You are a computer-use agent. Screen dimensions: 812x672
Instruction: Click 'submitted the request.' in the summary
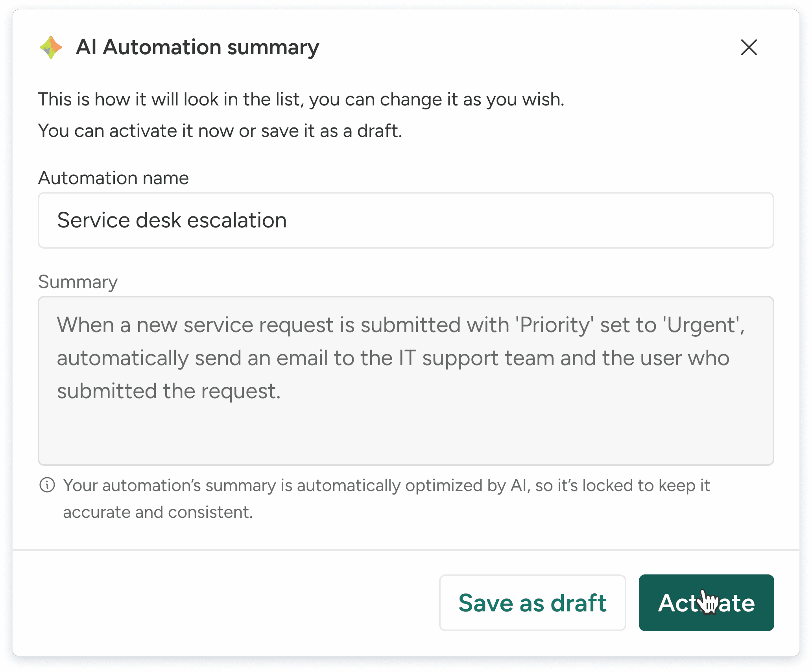[x=169, y=391]
